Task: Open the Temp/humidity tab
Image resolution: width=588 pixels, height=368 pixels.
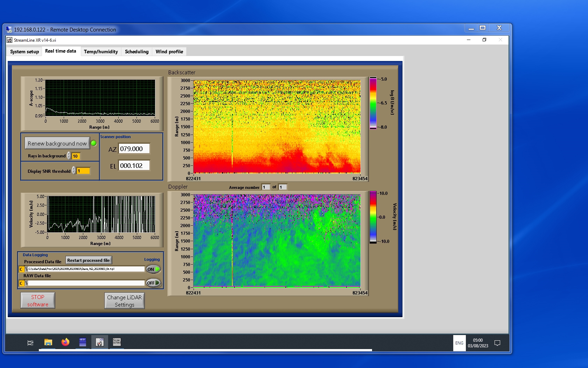Action: coord(101,52)
